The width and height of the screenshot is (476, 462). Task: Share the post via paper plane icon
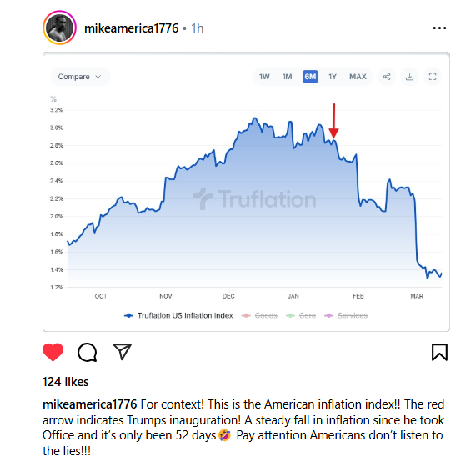(x=122, y=351)
